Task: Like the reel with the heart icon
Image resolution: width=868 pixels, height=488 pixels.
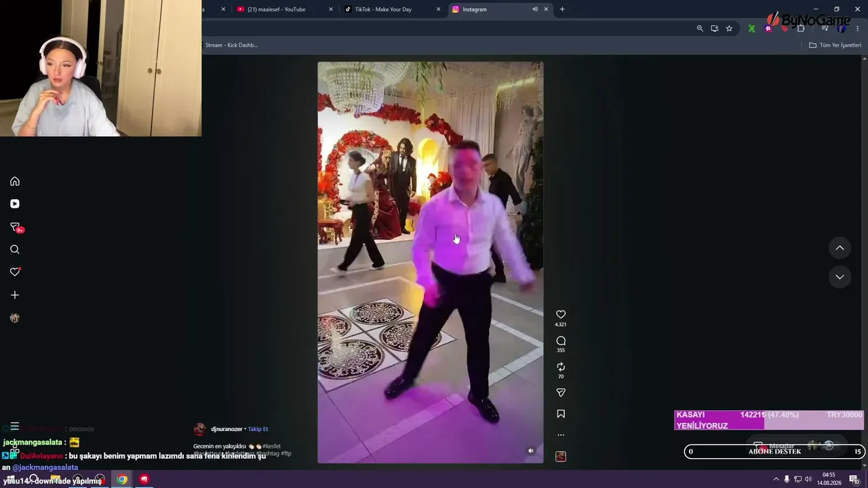Action: 561,314
